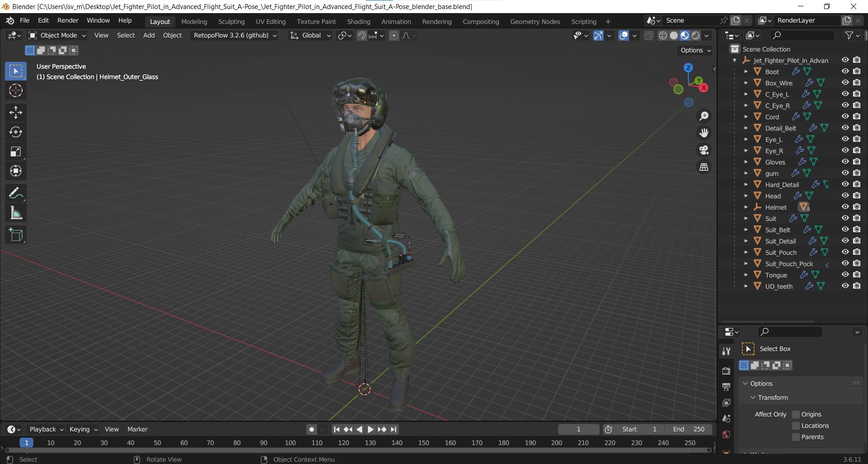Open the Playback dropdown
Viewport: 868px width, 464px height.
(46, 429)
